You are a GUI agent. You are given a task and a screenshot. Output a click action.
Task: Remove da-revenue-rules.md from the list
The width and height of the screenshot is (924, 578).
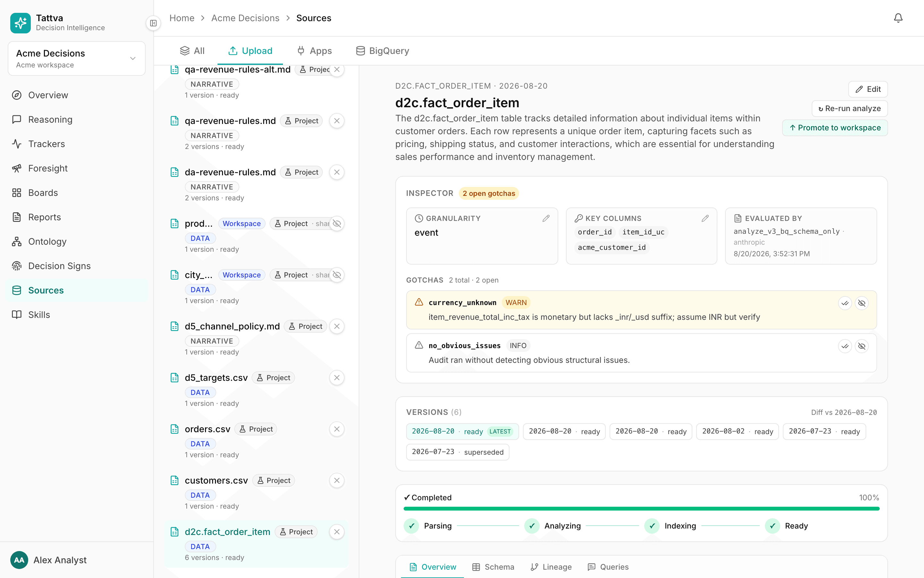(337, 172)
